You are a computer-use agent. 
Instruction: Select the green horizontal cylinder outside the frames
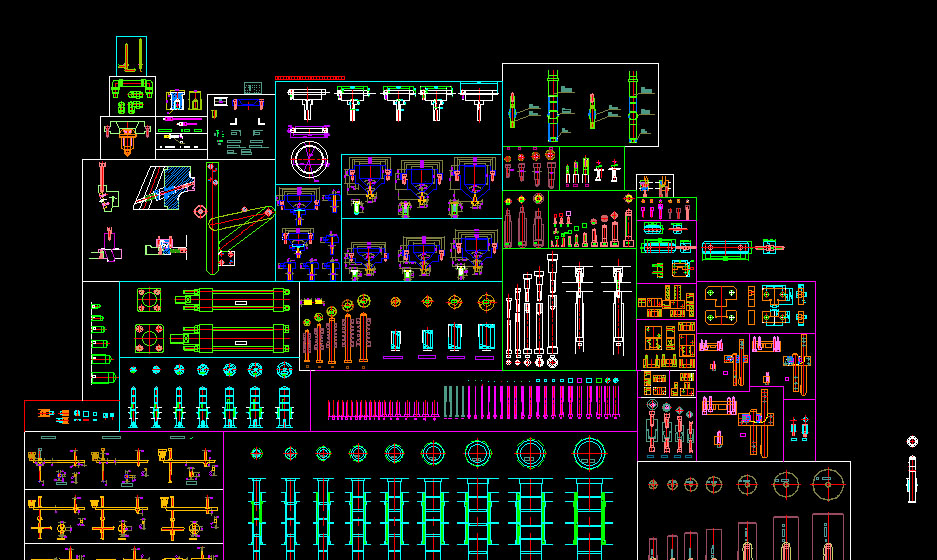[x=726, y=250]
